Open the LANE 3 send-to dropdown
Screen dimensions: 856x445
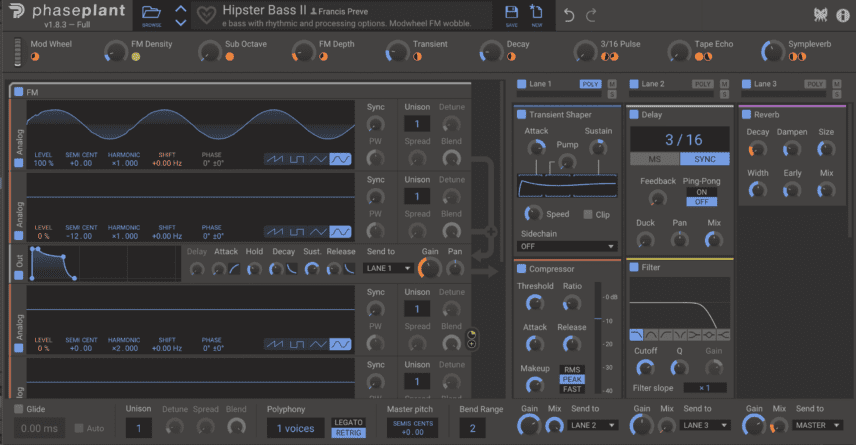click(x=705, y=425)
